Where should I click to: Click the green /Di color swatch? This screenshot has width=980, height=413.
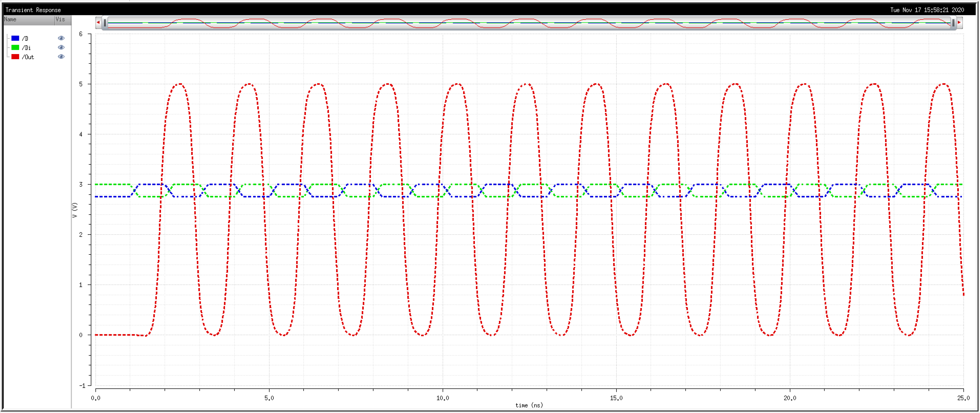[x=15, y=48]
